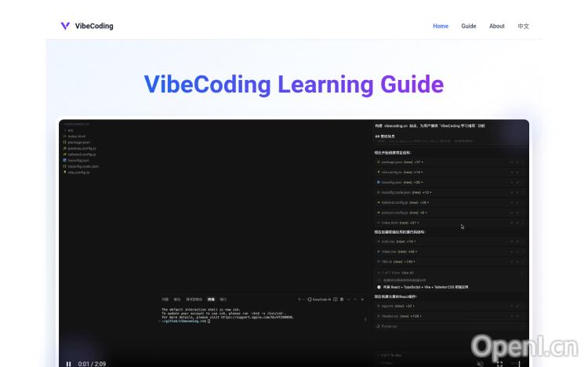The image size is (588, 367).
Task: Click the demo video frame area
Action: coord(294,243)
